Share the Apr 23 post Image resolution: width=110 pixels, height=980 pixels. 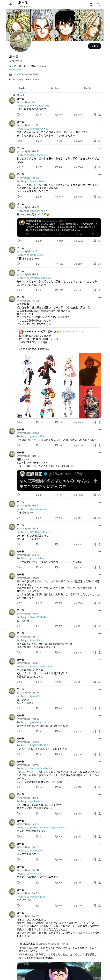pos(99,197)
